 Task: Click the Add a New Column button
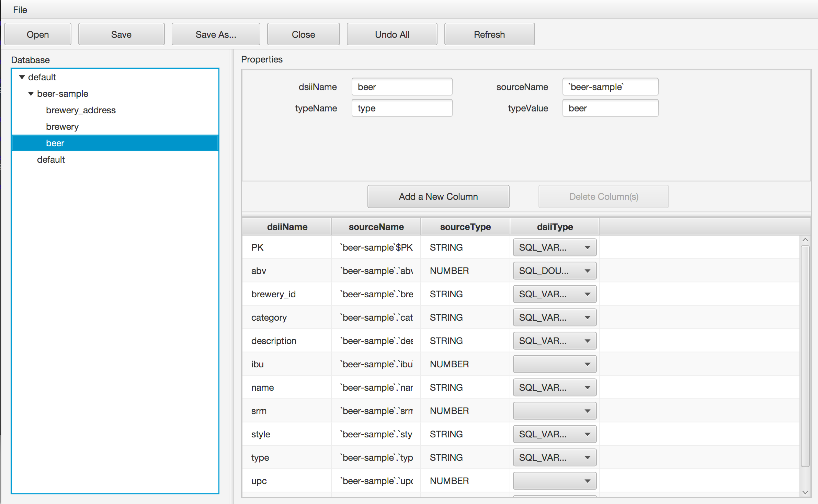coord(438,196)
